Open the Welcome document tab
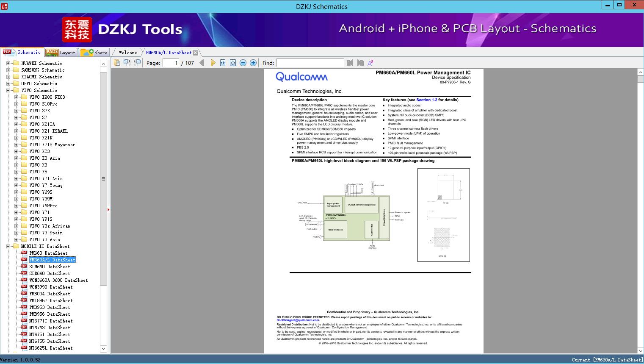Image resolution: width=644 pixels, height=364 pixels. (128, 53)
